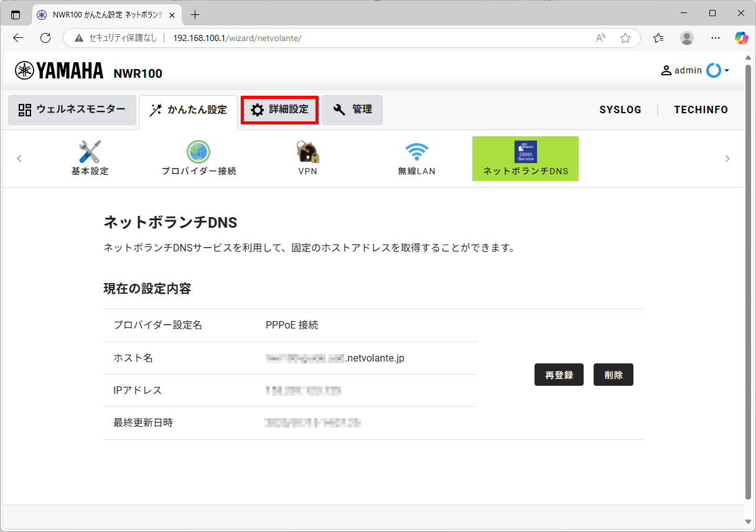Open the read aloud icon
756x532 pixels.
600,38
